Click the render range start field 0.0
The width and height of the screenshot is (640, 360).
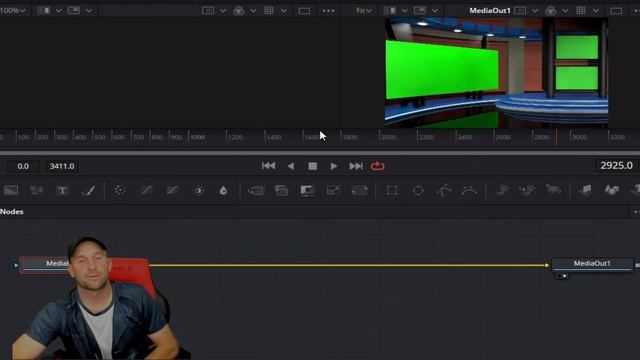tap(23, 166)
